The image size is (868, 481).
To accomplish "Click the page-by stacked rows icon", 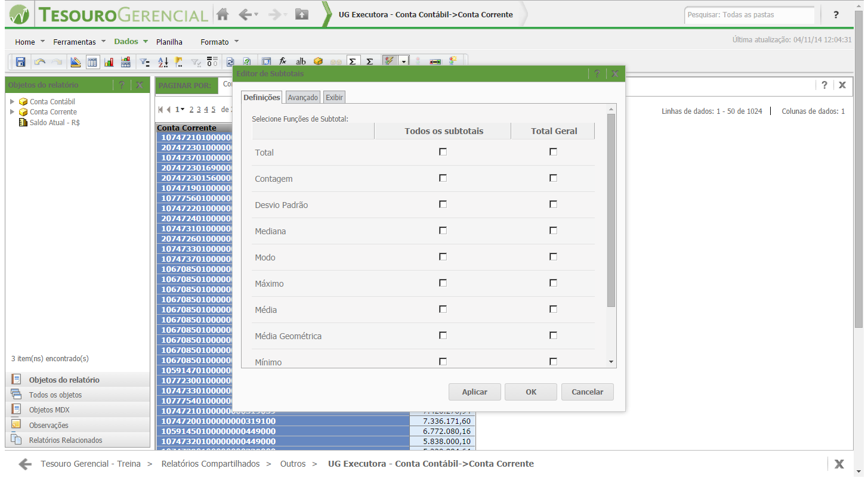I will point(212,61).
